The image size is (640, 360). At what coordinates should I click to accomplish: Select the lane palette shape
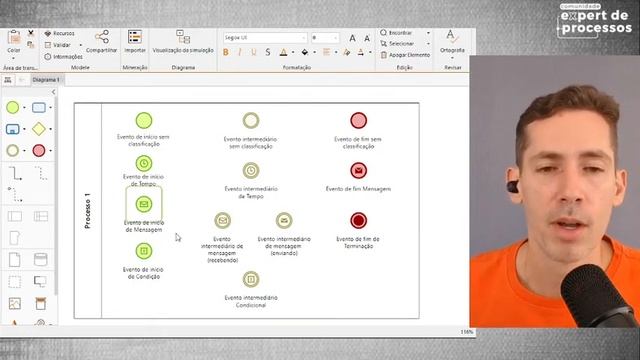click(x=41, y=216)
